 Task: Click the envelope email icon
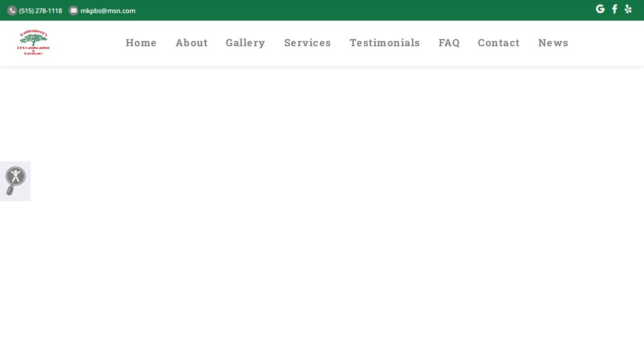73,11
